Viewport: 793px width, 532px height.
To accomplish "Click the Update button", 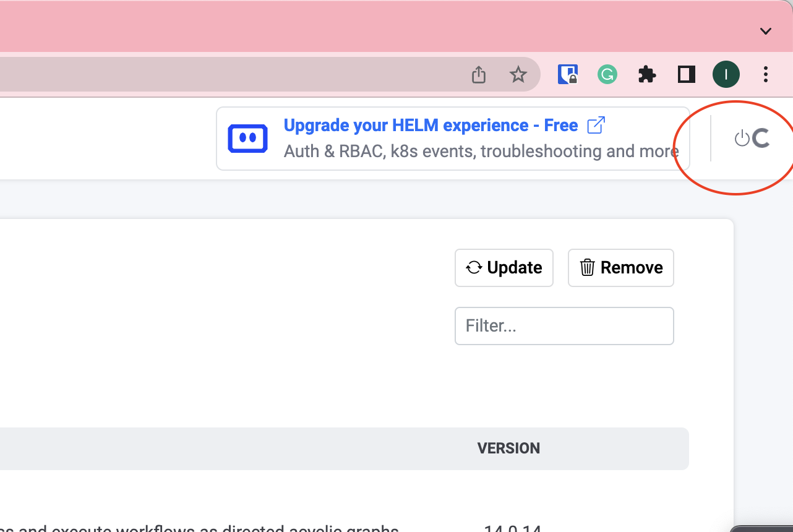I will (504, 268).
